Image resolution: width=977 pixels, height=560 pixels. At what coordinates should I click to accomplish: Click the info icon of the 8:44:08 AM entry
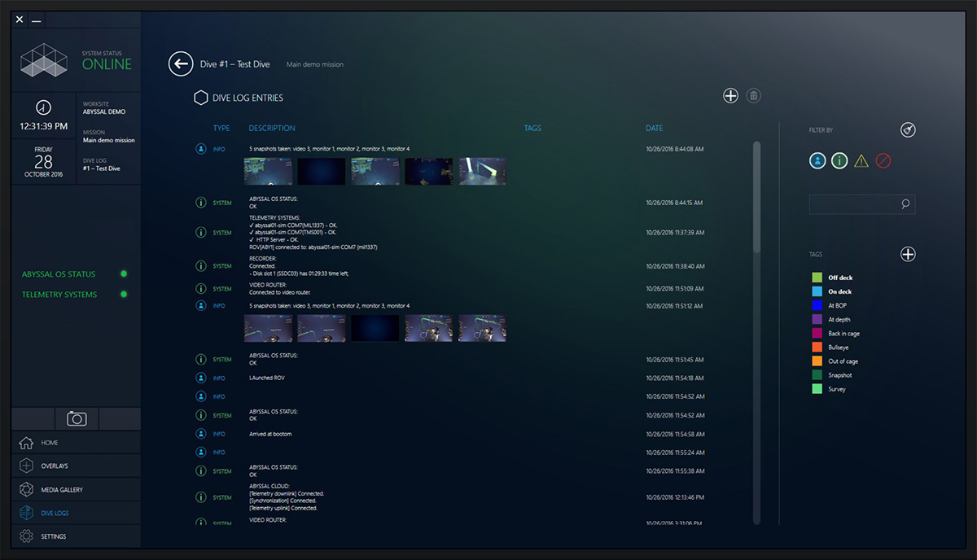tap(200, 149)
